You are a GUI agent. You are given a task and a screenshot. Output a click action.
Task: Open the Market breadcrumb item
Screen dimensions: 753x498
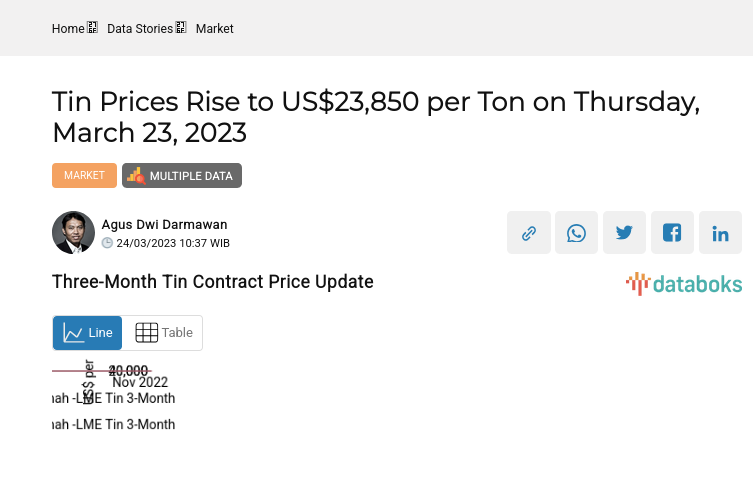(215, 29)
